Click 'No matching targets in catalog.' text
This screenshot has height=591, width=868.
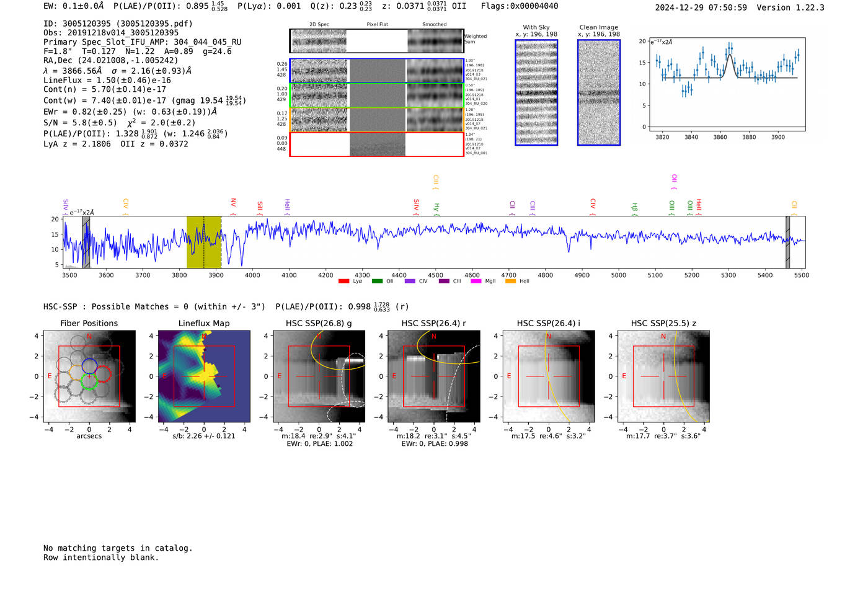coord(118,548)
